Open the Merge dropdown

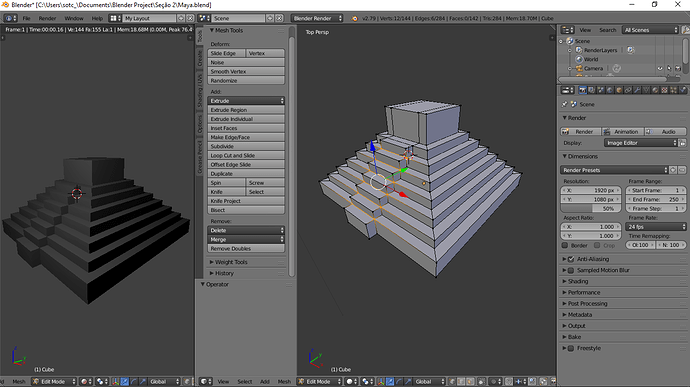click(246, 240)
